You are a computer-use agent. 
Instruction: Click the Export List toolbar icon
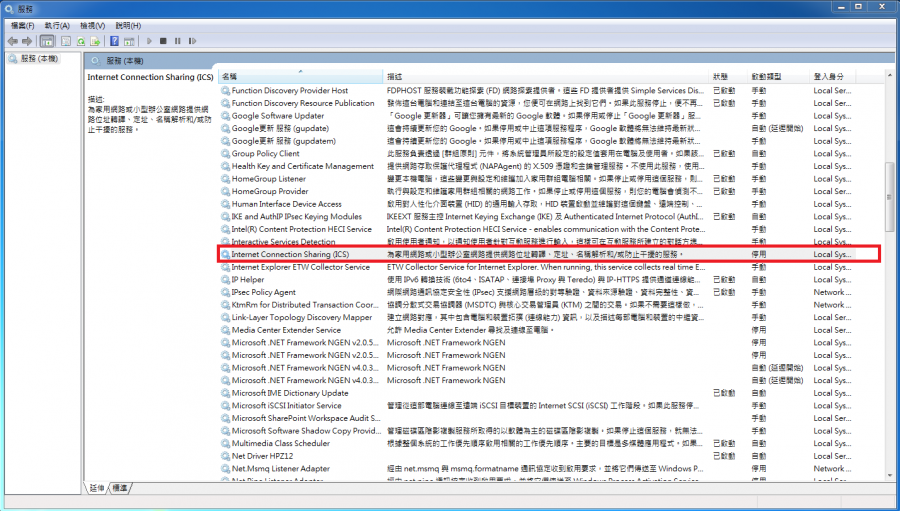pos(98,41)
